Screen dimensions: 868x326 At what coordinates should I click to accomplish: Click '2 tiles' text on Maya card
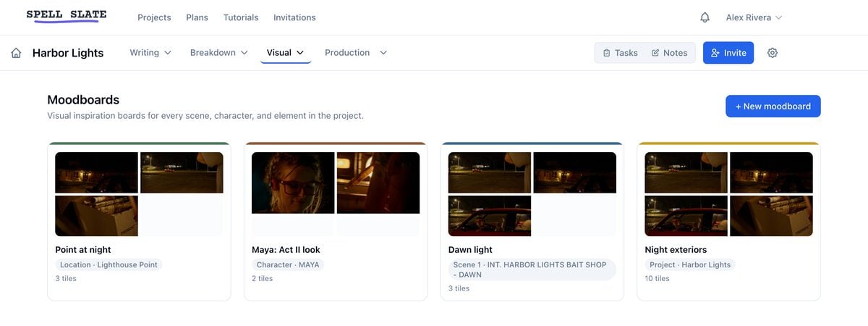click(262, 278)
